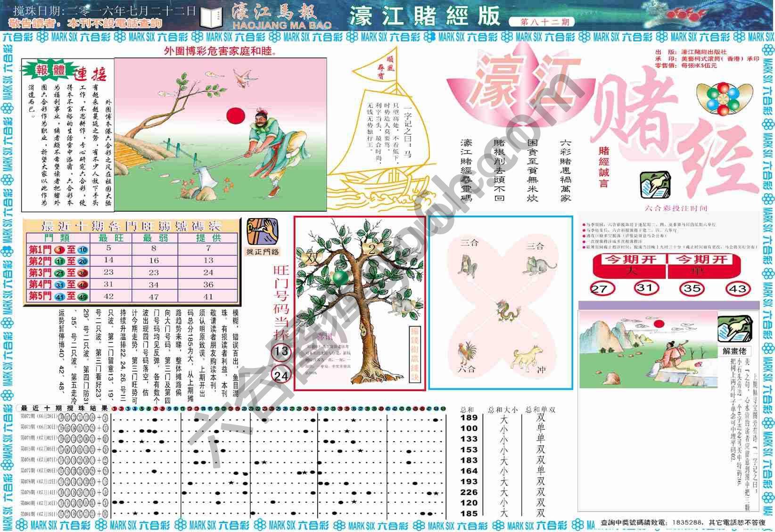The height and width of the screenshot is (532, 775).
Task: Click the tree riddle illustration
Action: [x=359, y=303]
